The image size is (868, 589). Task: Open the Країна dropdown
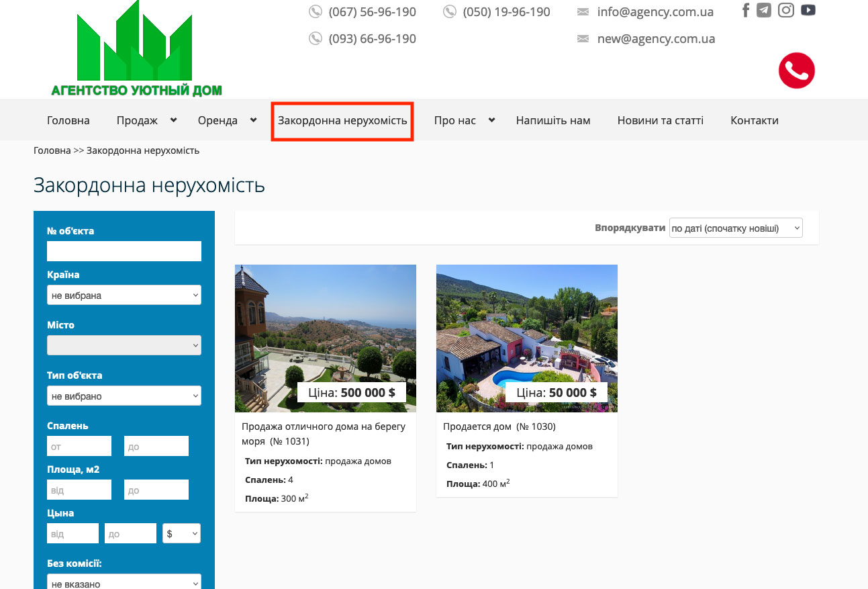(x=124, y=295)
